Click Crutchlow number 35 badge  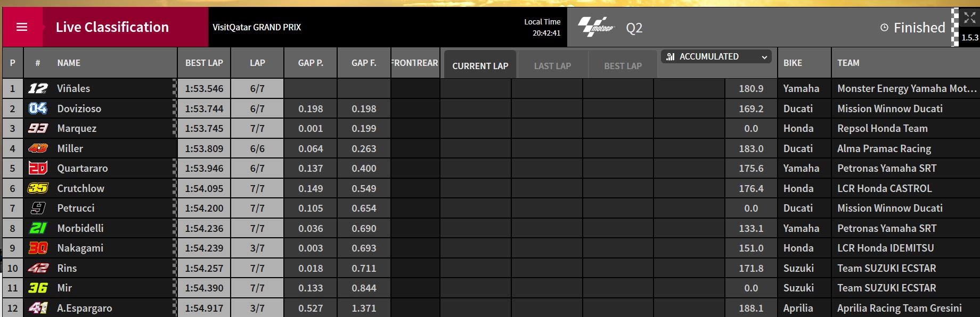[38, 188]
